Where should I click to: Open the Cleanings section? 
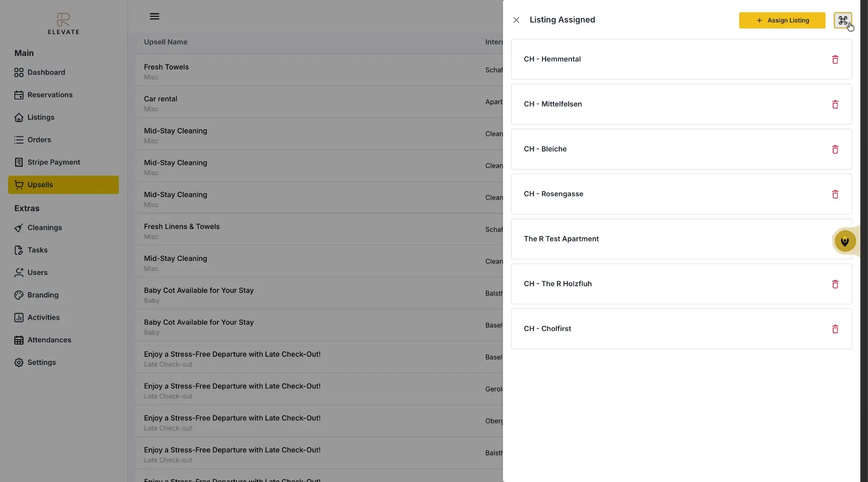[44, 227]
